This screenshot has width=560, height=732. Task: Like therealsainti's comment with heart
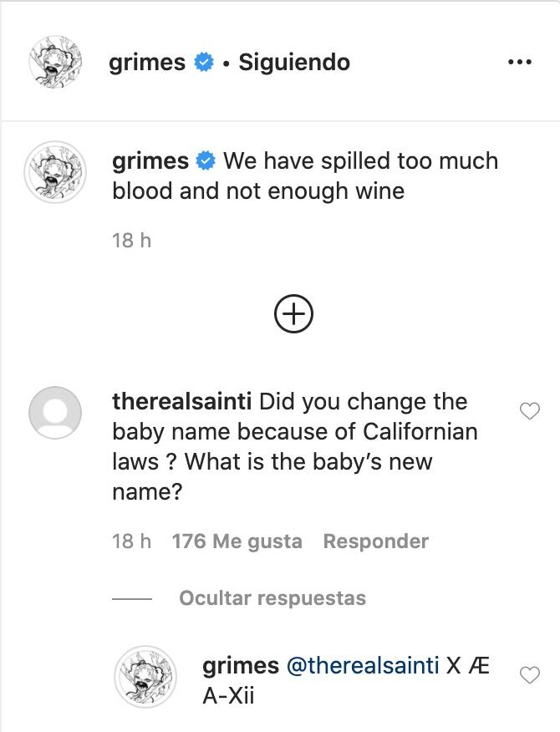pos(530,410)
